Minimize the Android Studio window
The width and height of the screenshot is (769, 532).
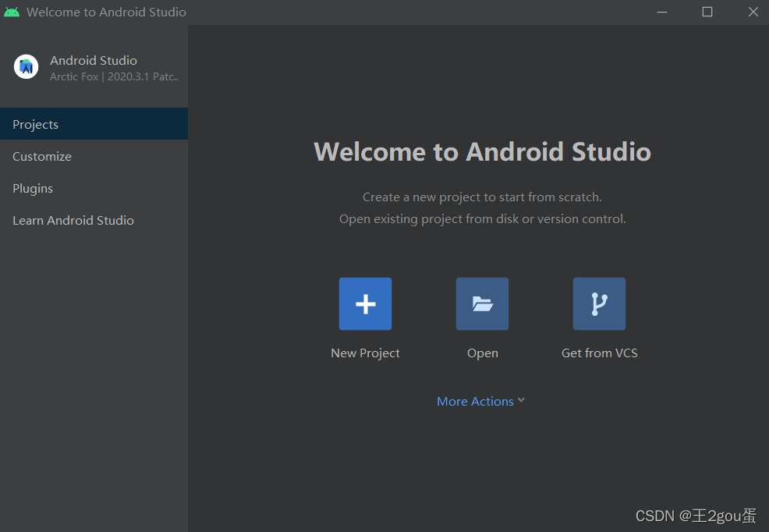pyautogui.click(x=662, y=12)
